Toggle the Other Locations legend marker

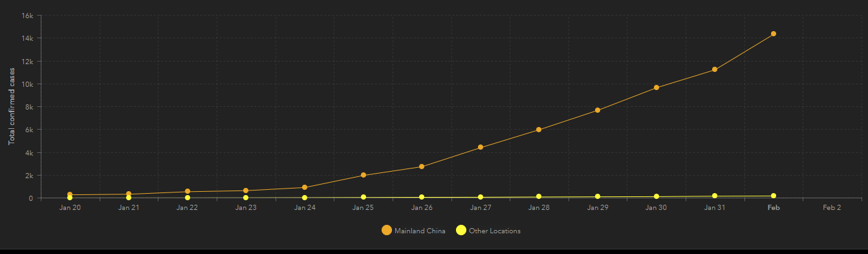click(461, 231)
